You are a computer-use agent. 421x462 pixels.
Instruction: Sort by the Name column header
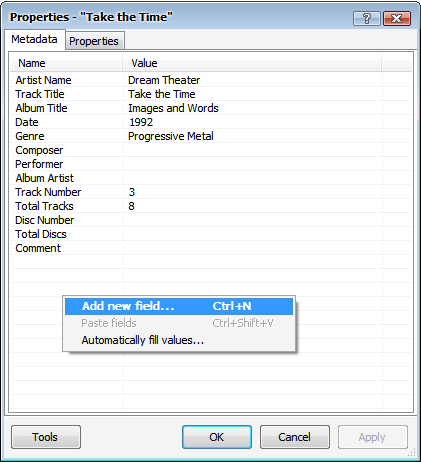[x=66, y=63]
